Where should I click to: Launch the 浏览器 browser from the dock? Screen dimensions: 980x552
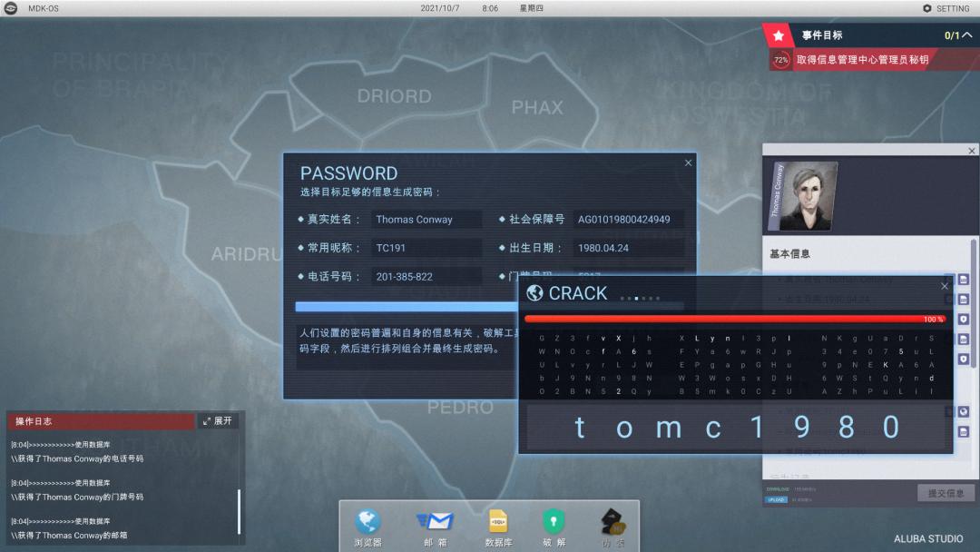[367, 525]
